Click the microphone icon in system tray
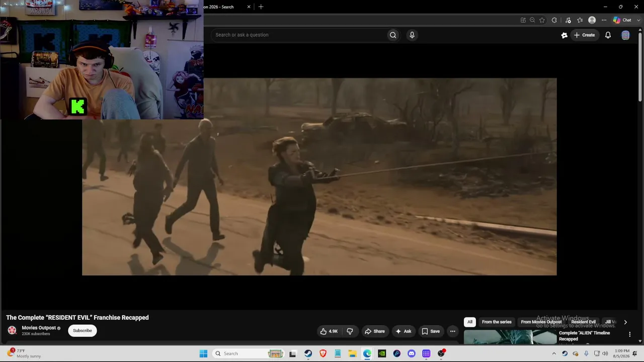Screen dimensions: 644x362 586,353
